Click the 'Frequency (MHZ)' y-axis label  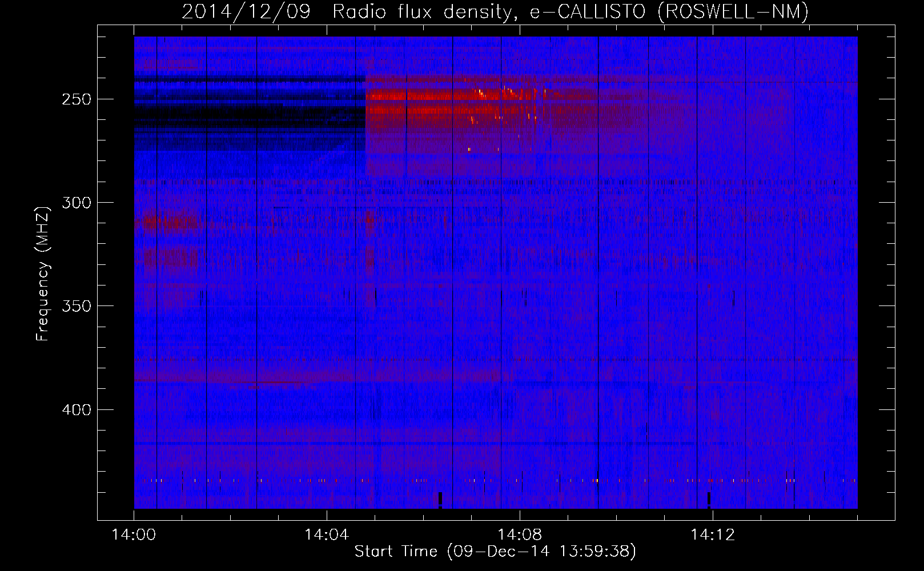coord(43,274)
